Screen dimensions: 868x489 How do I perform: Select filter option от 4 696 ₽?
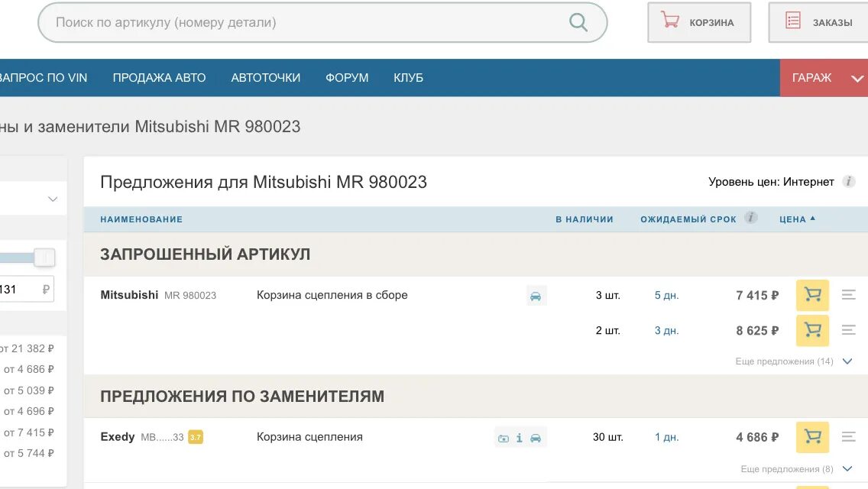[29, 411]
